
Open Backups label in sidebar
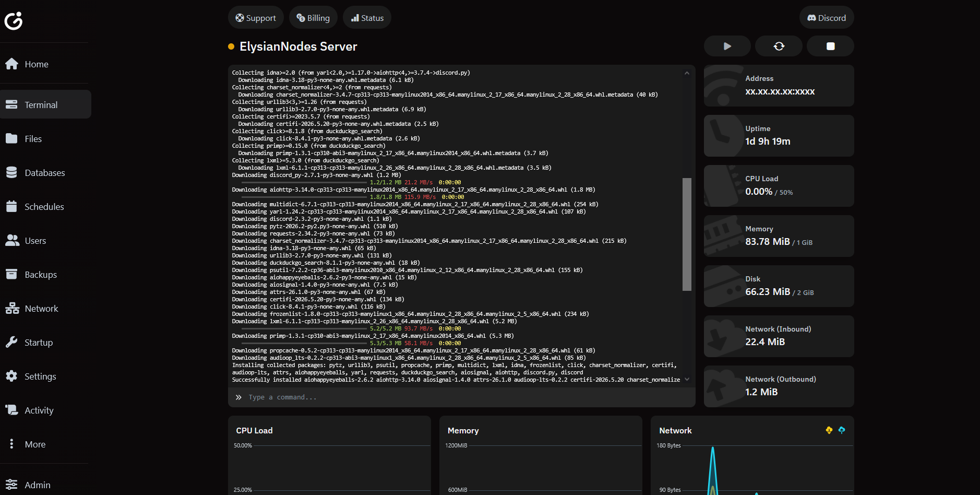coord(41,275)
